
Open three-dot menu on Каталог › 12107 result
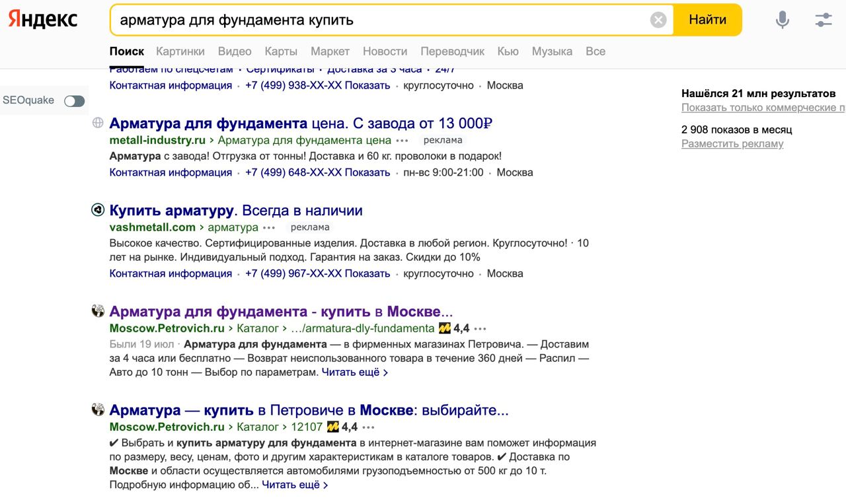(369, 427)
